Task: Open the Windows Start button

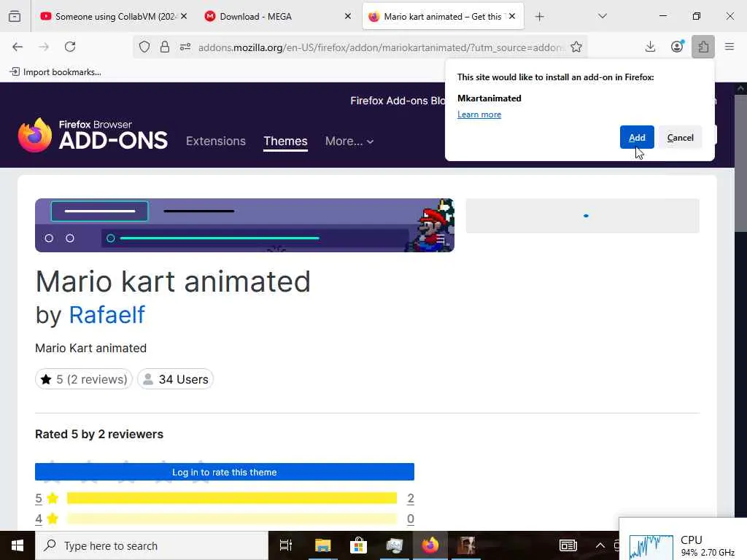Action: 18,545
